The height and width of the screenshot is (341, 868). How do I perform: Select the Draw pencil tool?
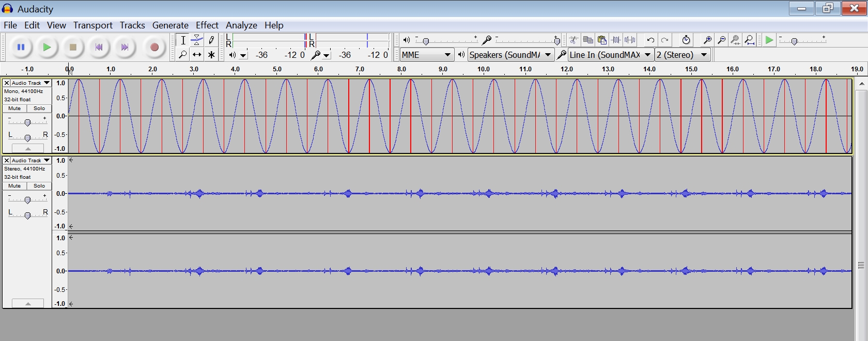pos(211,40)
